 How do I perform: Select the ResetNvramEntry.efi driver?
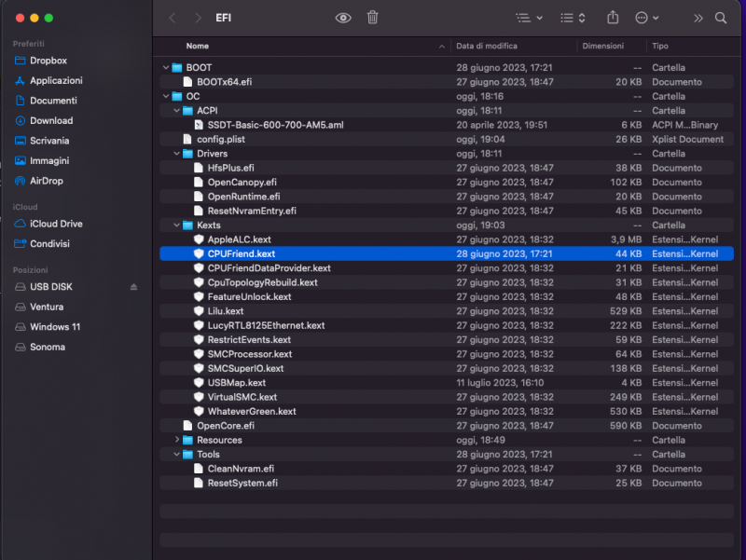pos(447,211)
